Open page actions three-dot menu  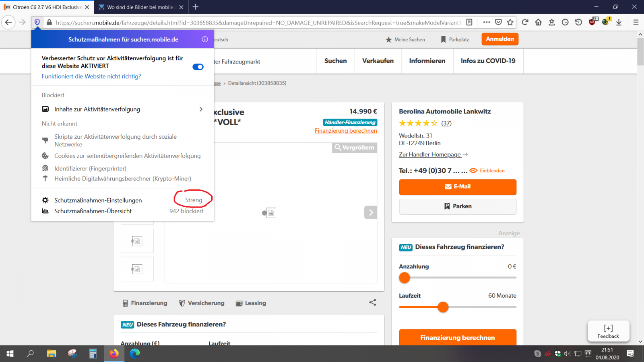click(x=487, y=23)
